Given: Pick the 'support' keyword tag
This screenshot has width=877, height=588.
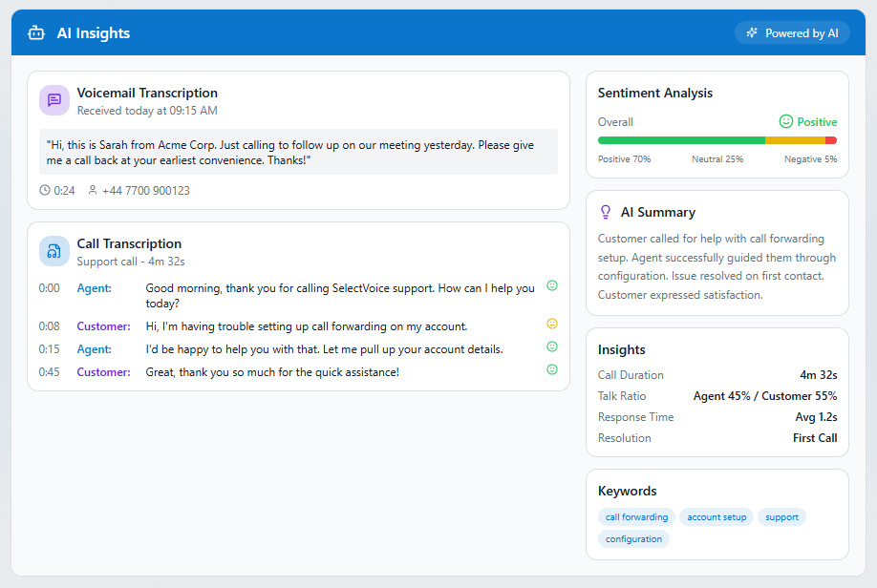Looking at the screenshot, I should coord(781,517).
